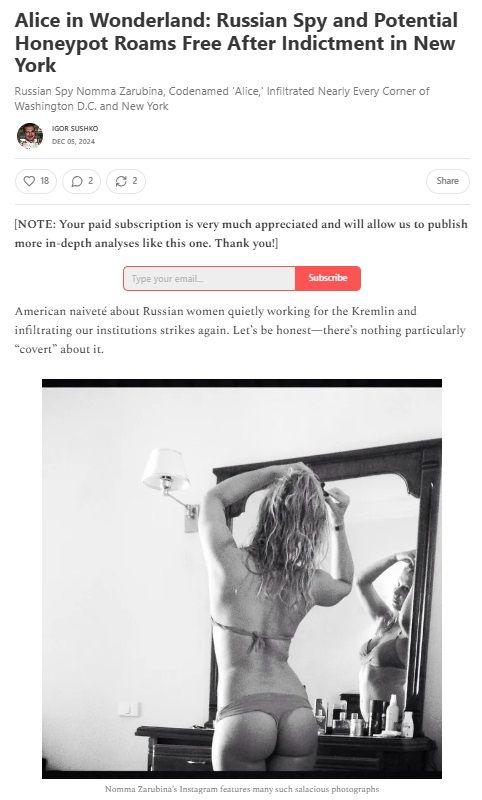Open comments via the speech bubble icon

pyautogui.click(x=77, y=181)
